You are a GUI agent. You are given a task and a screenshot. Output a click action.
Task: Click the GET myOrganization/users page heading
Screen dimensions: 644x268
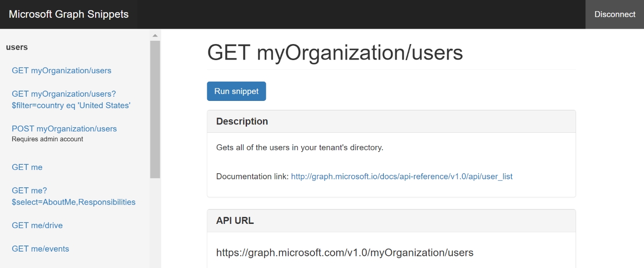tap(335, 53)
